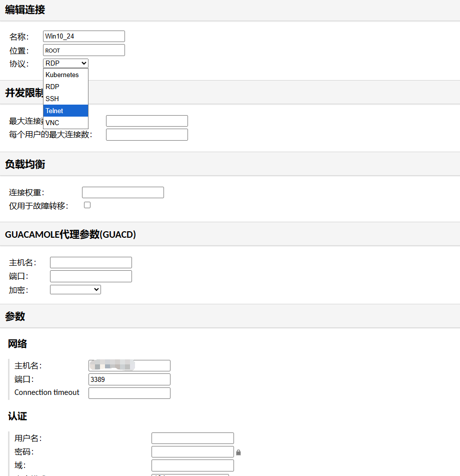Click the empty GUACD proxy 端口 field
The image size is (460, 476).
coord(91,276)
